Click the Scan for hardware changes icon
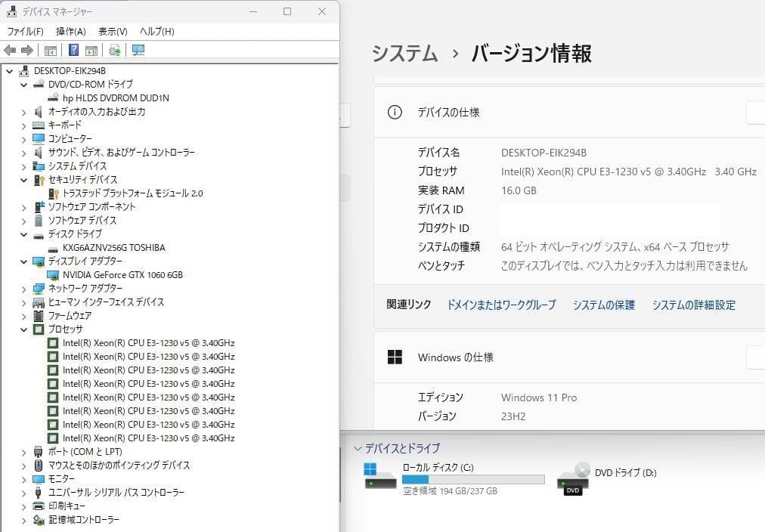Image resolution: width=765 pixels, height=532 pixels. point(114,50)
